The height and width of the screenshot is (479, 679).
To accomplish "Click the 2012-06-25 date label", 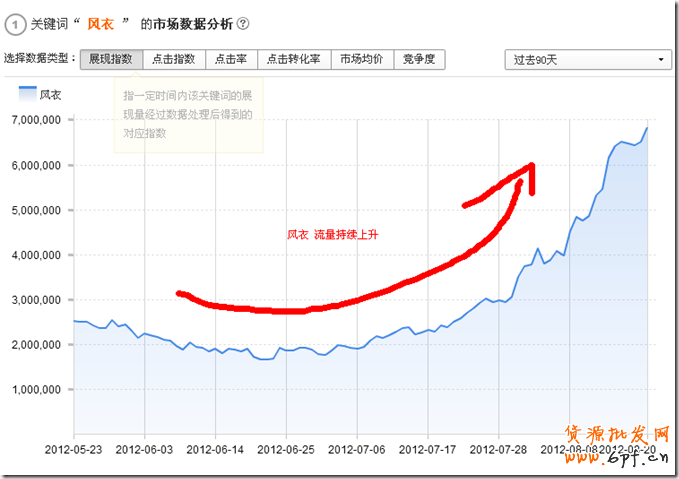I will 286,450.
